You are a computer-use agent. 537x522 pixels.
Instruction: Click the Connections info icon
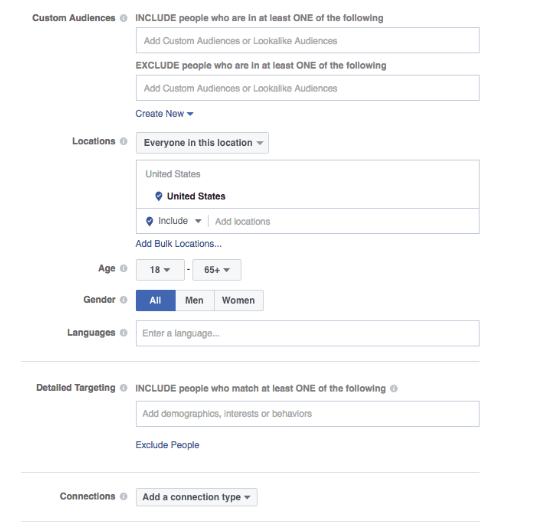[124, 496]
